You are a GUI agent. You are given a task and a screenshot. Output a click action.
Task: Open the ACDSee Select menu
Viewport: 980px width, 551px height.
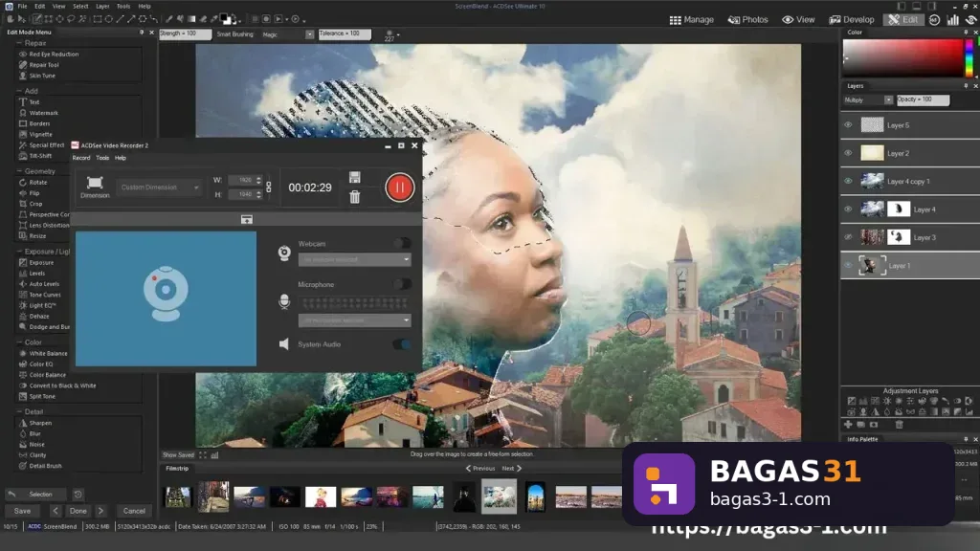(x=80, y=7)
